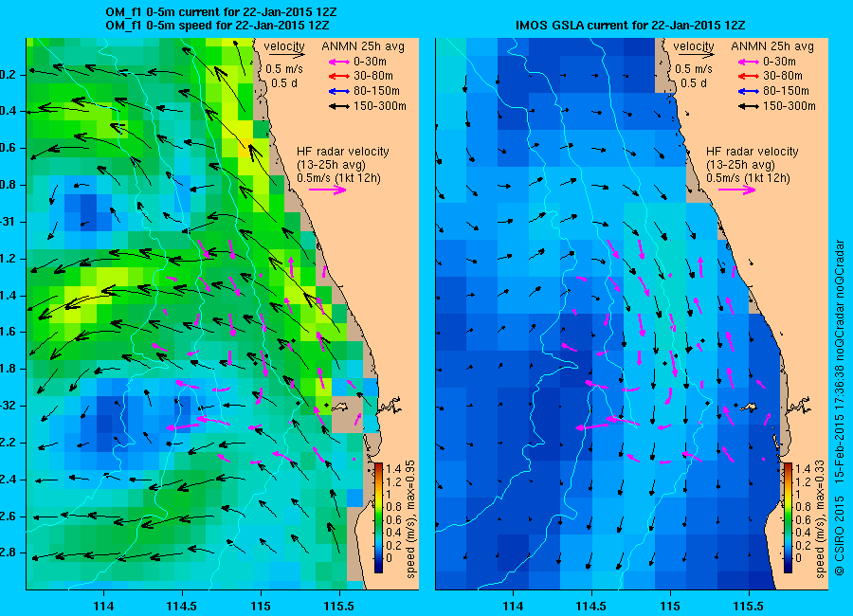The height and width of the screenshot is (616, 853).
Task: Click longitude label 114.5 under right map
Action: (590, 606)
